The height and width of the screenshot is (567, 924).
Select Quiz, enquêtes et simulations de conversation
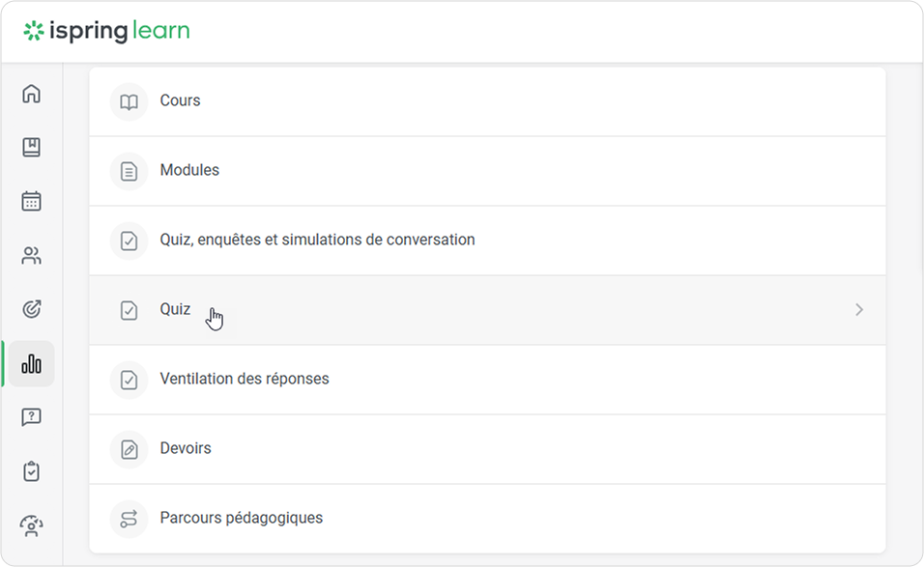click(317, 240)
